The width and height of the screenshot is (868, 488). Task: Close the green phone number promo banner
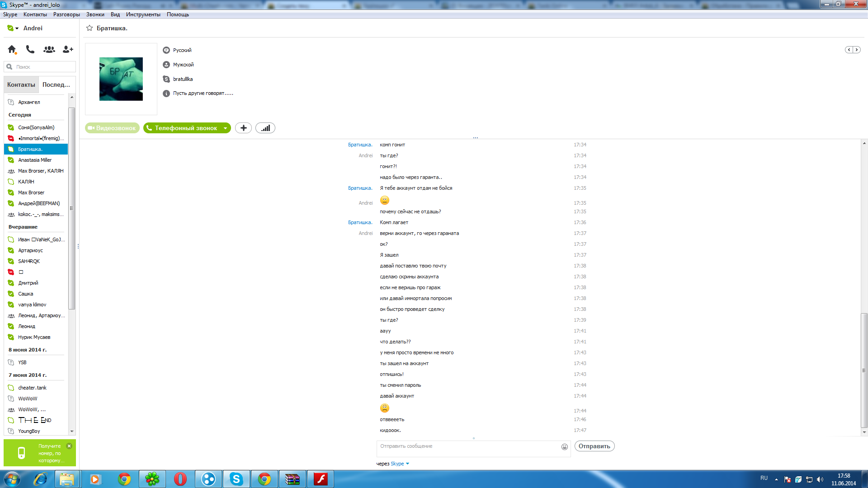[x=69, y=446]
